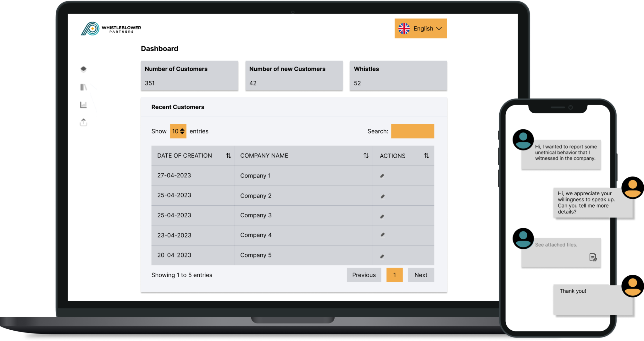Sort by the Date of Creation arrows
644x341 pixels.
tap(229, 156)
